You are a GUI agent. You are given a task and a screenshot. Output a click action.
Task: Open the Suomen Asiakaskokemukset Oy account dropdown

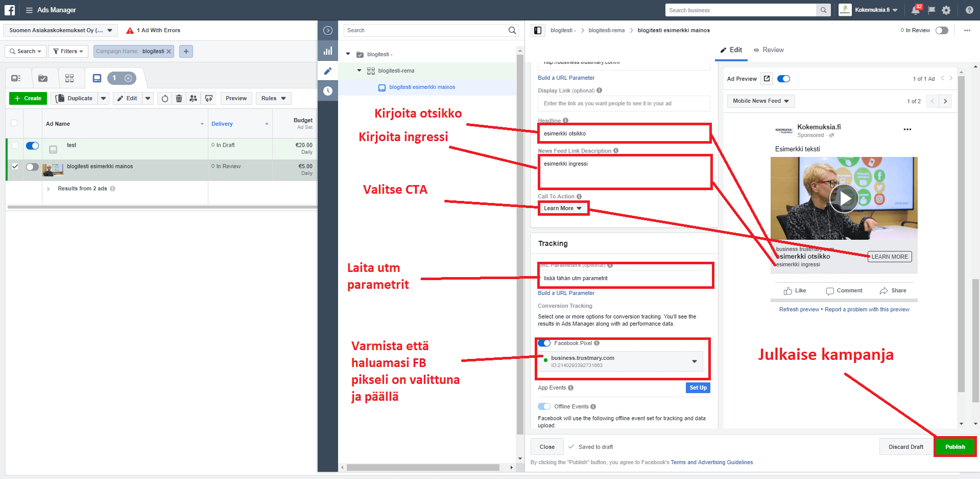pos(60,30)
